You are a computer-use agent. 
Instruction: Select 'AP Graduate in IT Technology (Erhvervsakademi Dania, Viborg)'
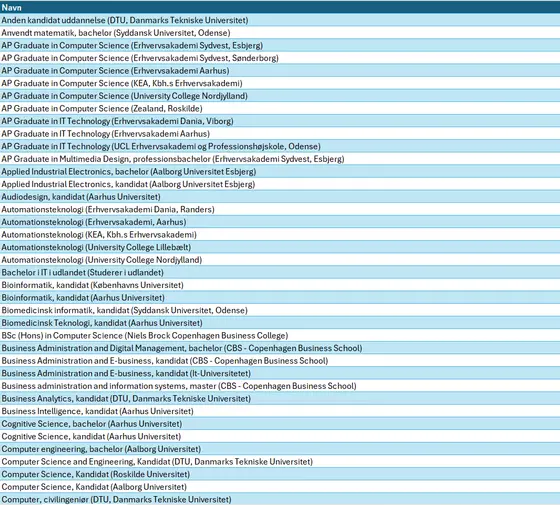click(280, 121)
